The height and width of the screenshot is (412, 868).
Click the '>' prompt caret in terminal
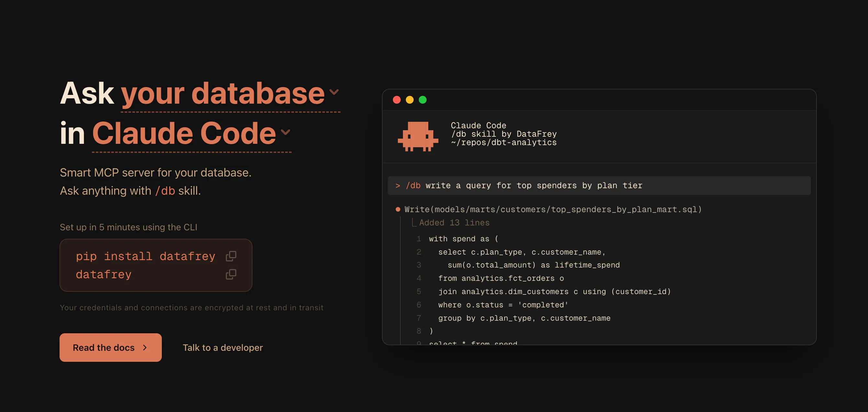tap(398, 186)
